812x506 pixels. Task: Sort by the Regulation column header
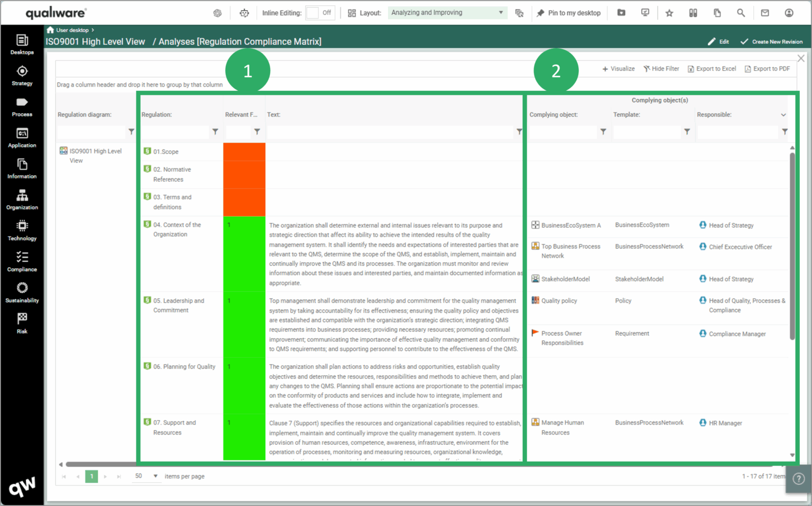[156, 115]
